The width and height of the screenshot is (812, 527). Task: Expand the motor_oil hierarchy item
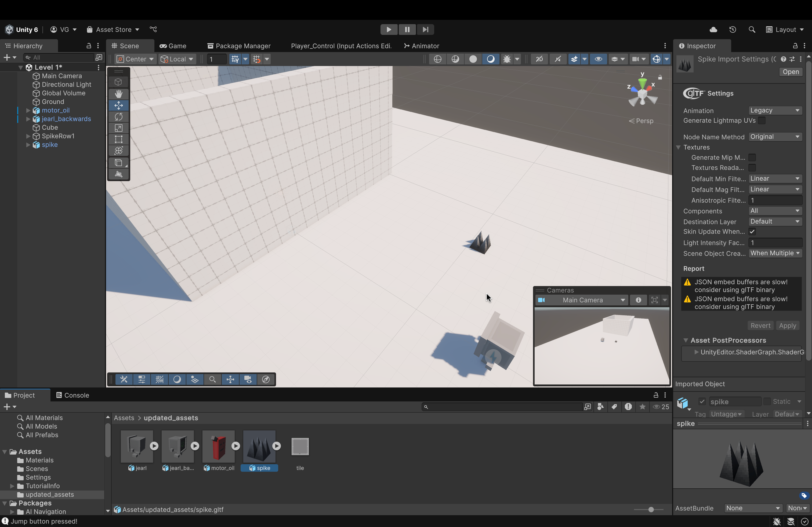coord(28,111)
